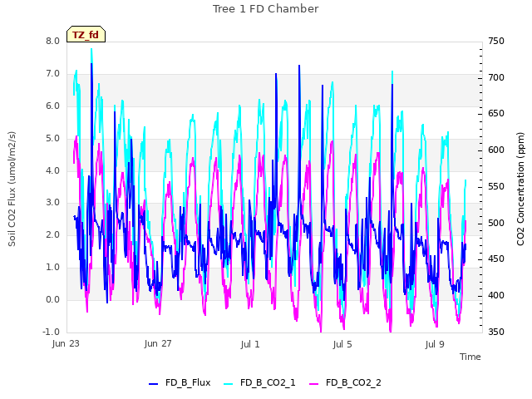Click the '1.0' left axis value
Image resolution: width=532 pixels, height=399 pixels.
pyautogui.click(x=52, y=268)
